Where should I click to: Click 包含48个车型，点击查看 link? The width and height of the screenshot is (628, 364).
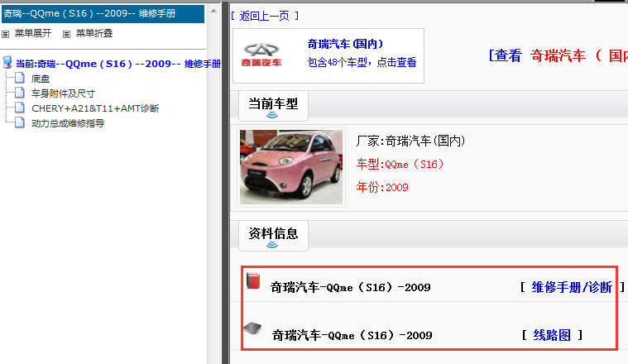click(362, 63)
